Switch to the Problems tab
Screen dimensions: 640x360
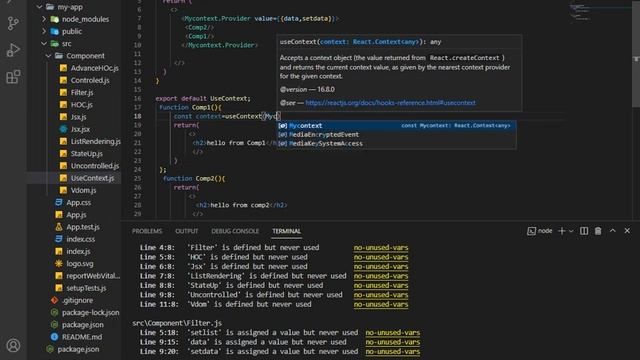(147, 231)
